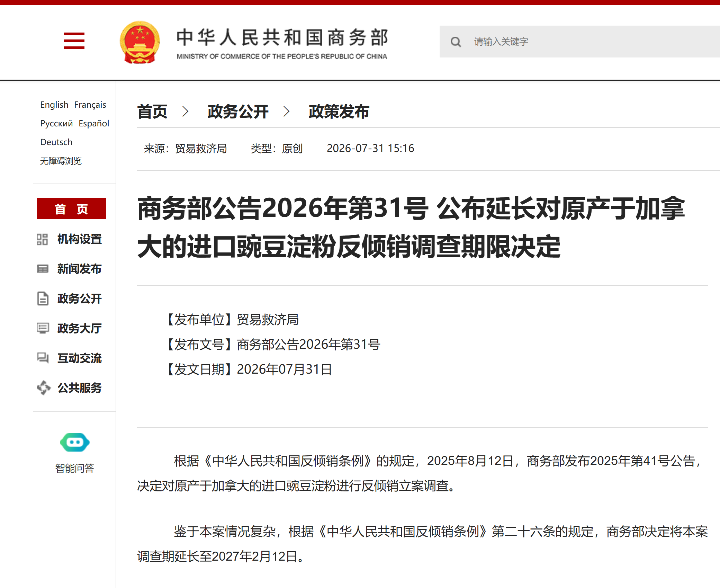
Task: Switch language to Deutsch
Action: [x=56, y=142]
